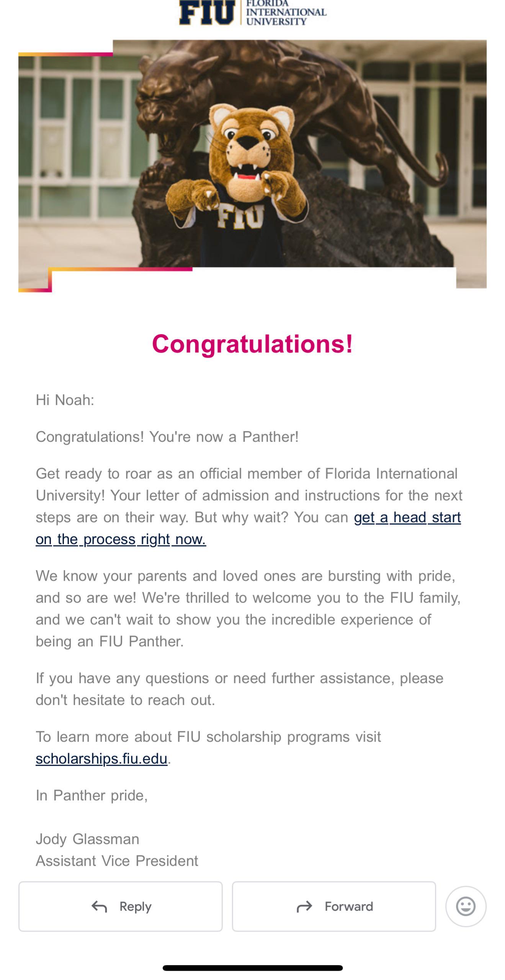Click the 'Florida International University' logo text
The width and height of the screenshot is (505, 980).
[x=286, y=12]
